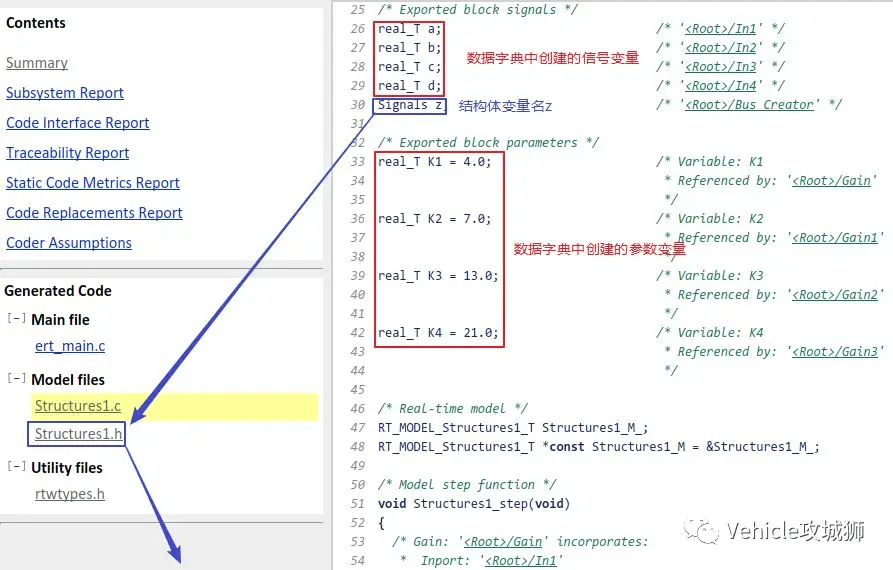
Task: Open the Static Code Metrics Report link
Action: coord(93,183)
